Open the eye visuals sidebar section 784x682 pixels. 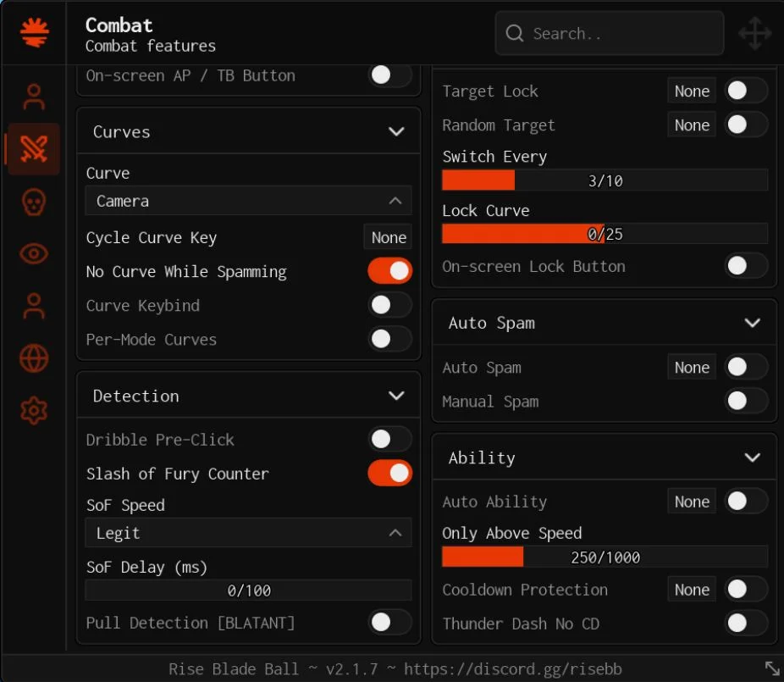click(34, 253)
